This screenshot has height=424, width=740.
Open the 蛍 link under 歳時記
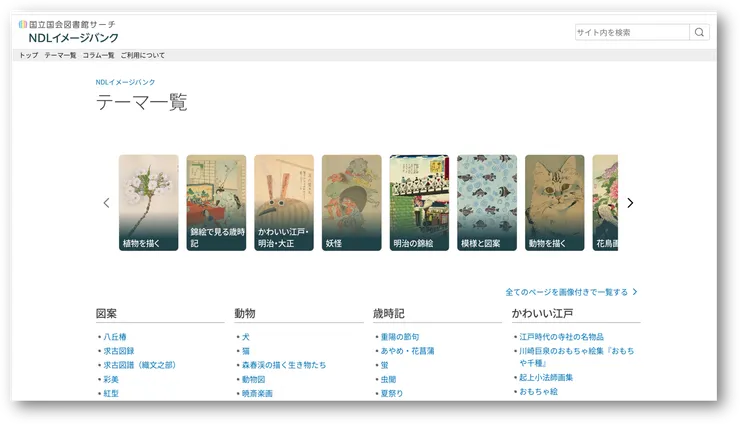coord(384,365)
